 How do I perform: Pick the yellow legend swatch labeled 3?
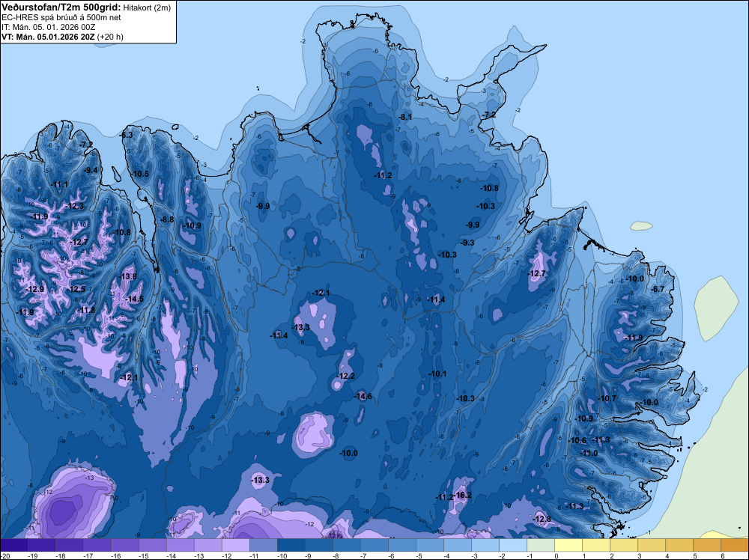click(x=651, y=545)
